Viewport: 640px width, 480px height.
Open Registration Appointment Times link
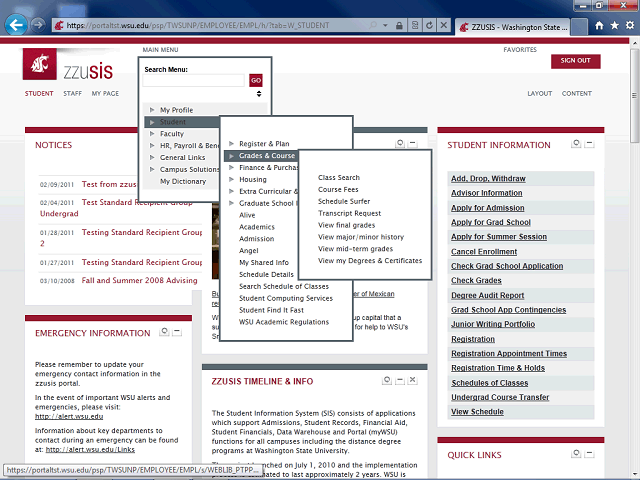[509, 353]
